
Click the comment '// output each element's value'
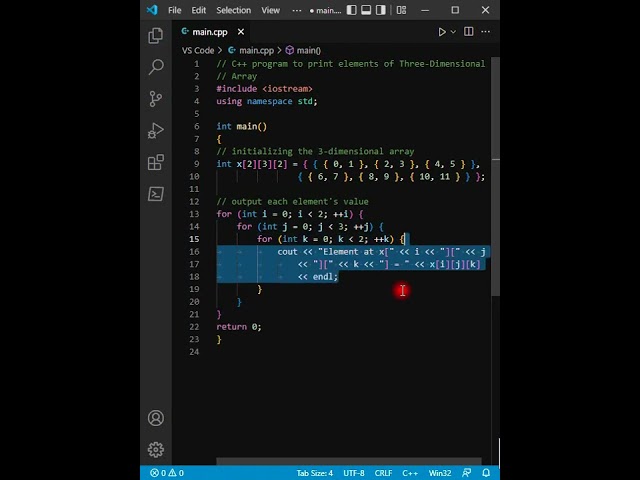point(292,202)
